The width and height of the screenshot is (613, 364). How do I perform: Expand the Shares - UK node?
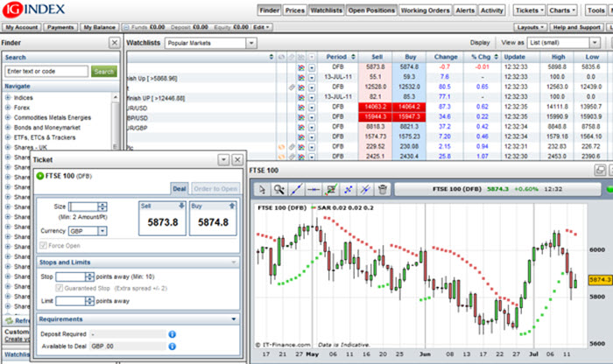coord(8,147)
